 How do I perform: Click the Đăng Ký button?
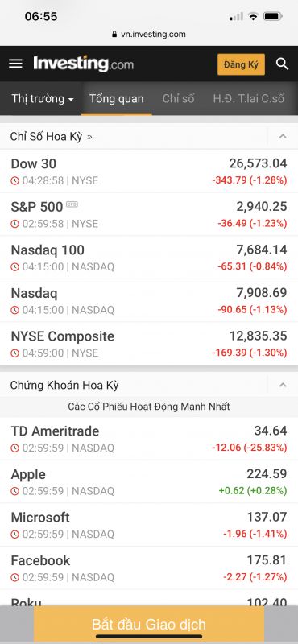click(x=241, y=64)
